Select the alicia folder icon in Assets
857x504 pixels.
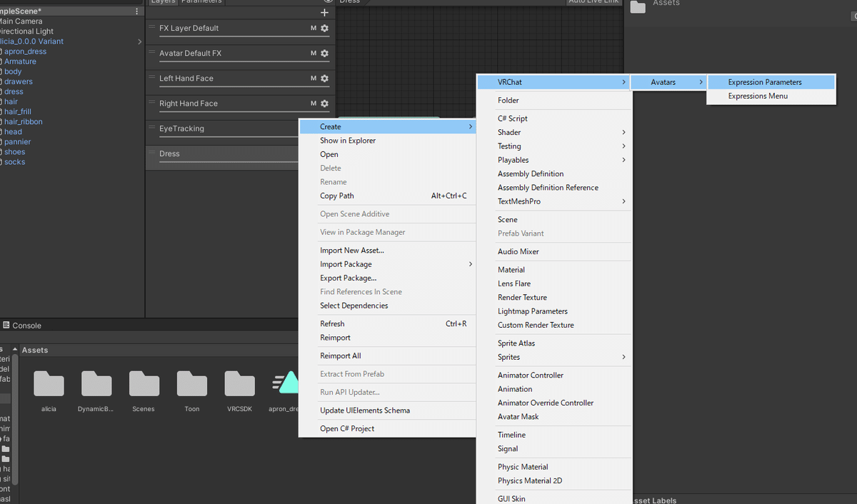(49, 383)
